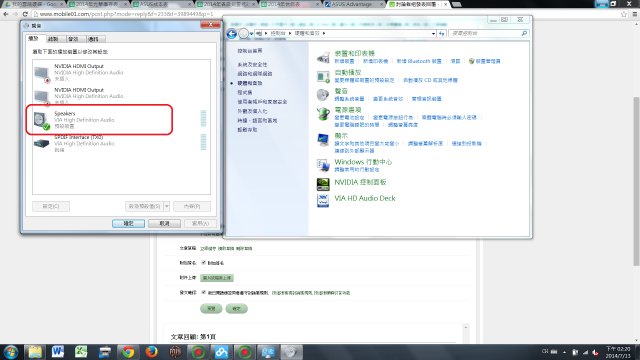640x360 pixels.
Task: Open the VIA HD Audio Deck link
Action: point(365,198)
